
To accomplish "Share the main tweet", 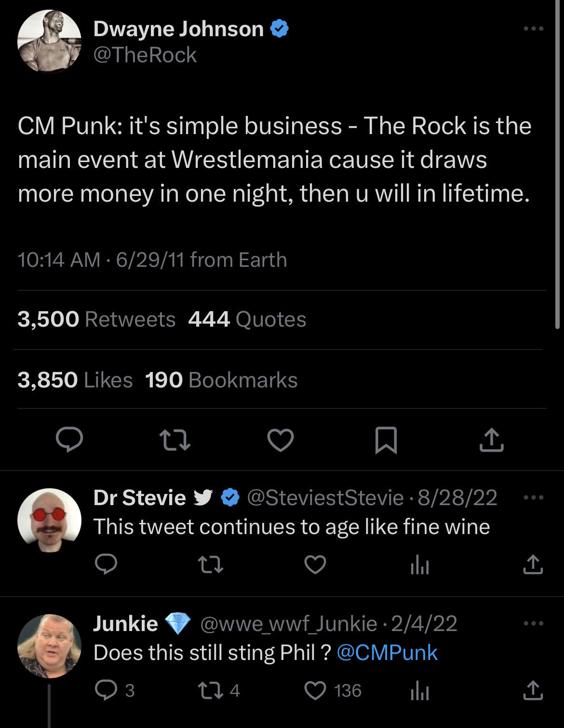I will (x=491, y=440).
